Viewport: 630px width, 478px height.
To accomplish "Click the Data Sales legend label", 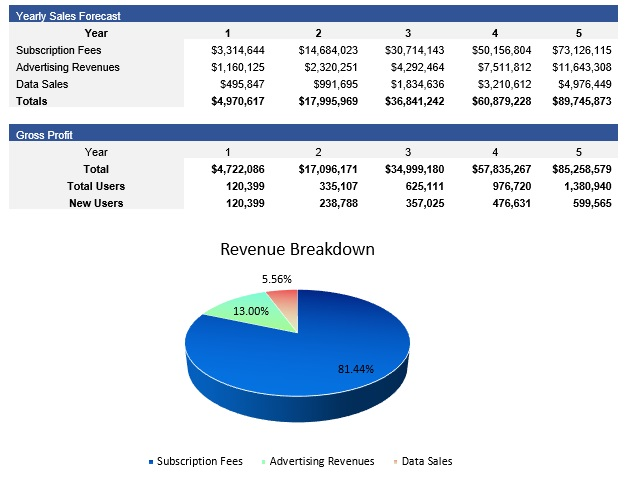I will pyautogui.click(x=427, y=461).
